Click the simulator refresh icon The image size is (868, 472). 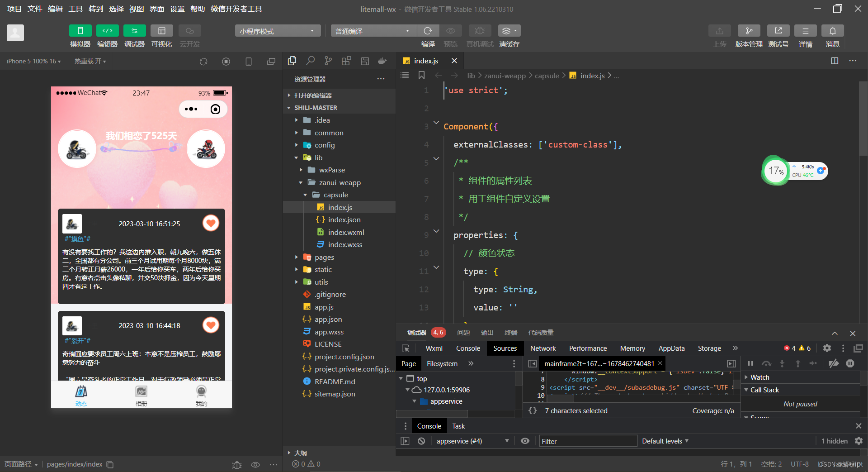203,62
